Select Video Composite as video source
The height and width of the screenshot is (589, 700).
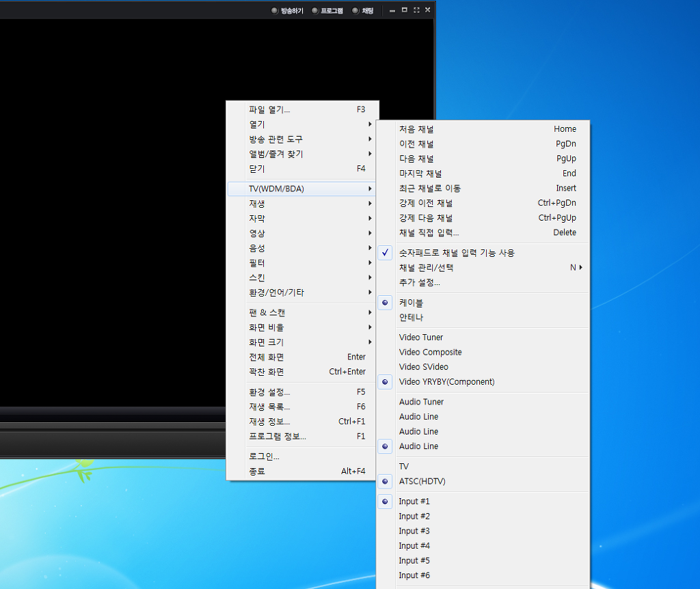[x=430, y=352]
